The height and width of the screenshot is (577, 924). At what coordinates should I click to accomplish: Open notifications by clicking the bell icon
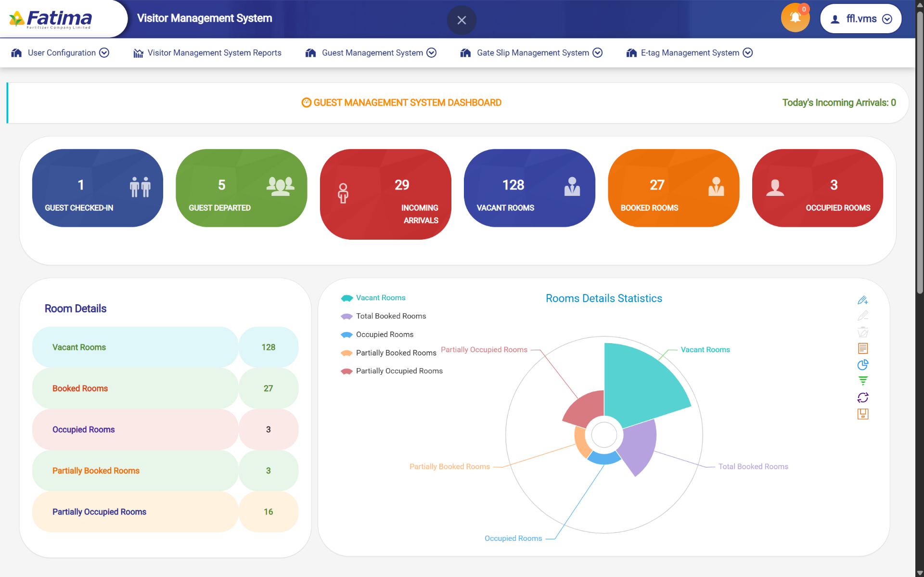[795, 17]
